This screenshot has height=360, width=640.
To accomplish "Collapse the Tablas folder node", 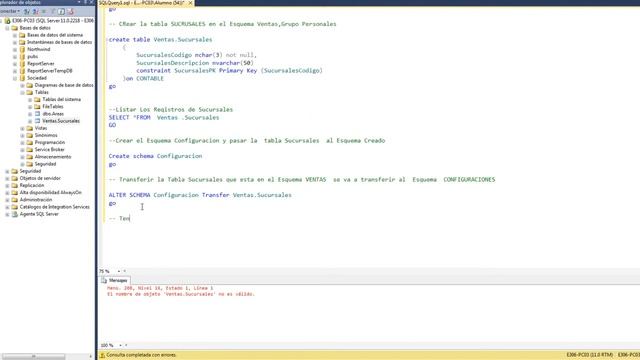I will (x=22, y=93).
